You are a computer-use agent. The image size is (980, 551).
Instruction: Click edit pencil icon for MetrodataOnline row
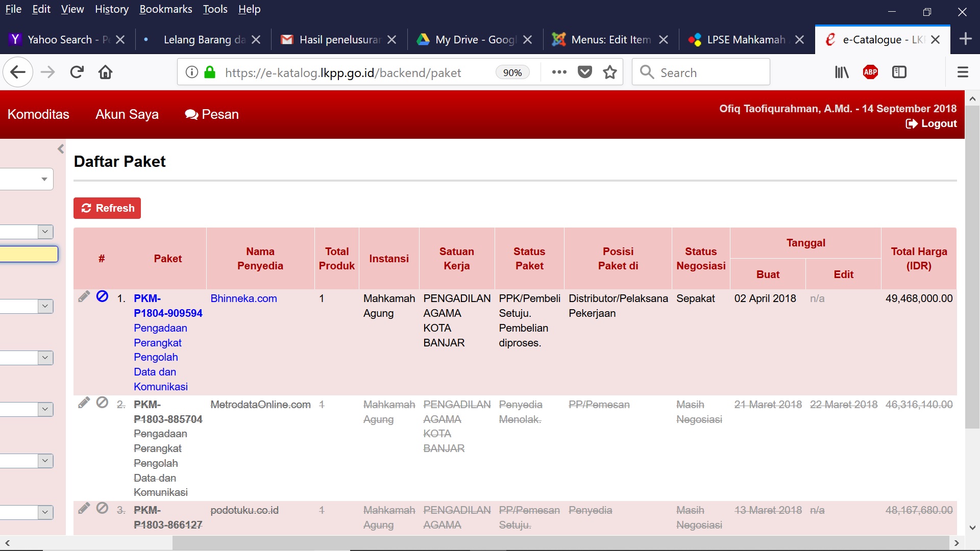(x=84, y=403)
